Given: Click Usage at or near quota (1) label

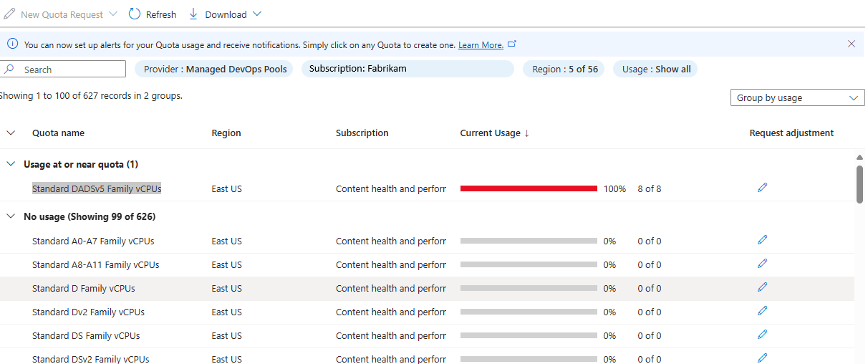Looking at the screenshot, I should (x=81, y=164).
